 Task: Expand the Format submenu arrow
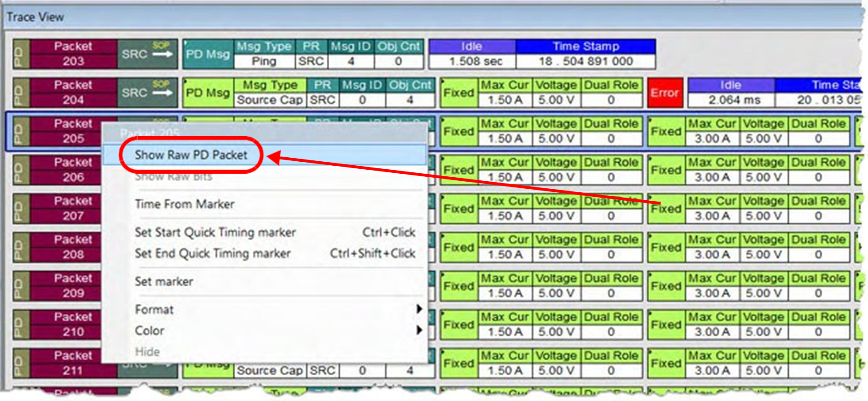coord(419,309)
